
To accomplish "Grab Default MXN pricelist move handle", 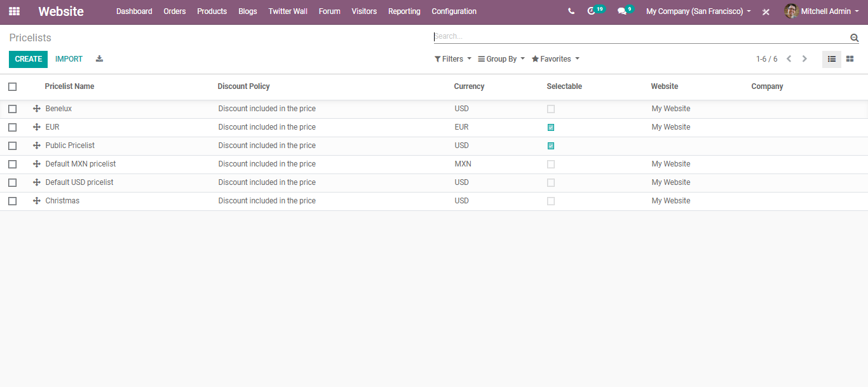I will pos(37,164).
